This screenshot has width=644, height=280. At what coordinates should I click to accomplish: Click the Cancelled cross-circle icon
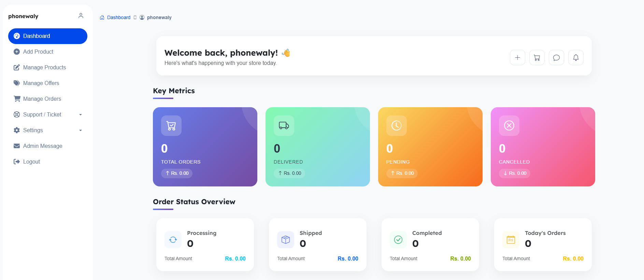pos(509,126)
